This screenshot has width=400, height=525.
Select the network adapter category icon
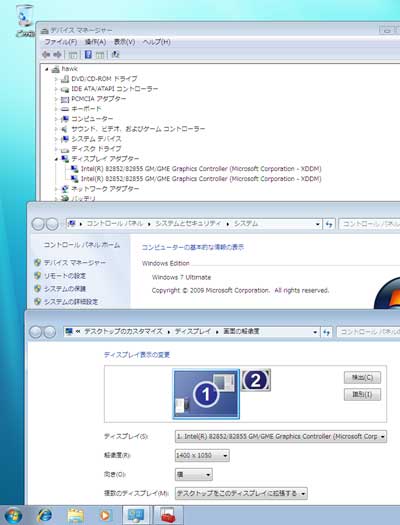[65, 189]
